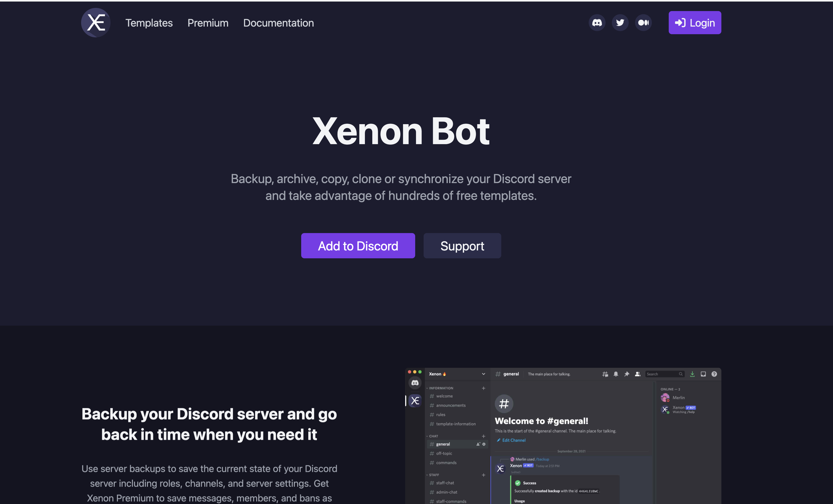833x504 pixels.
Task: Click invite icon on general channel row
Action: pyautogui.click(x=478, y=444)
